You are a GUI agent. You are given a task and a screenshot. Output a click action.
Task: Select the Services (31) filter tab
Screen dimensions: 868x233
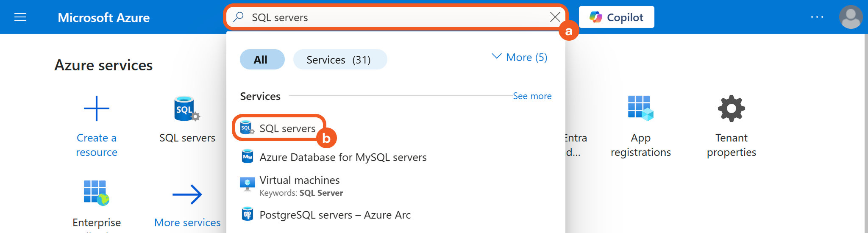click(339, 60)
